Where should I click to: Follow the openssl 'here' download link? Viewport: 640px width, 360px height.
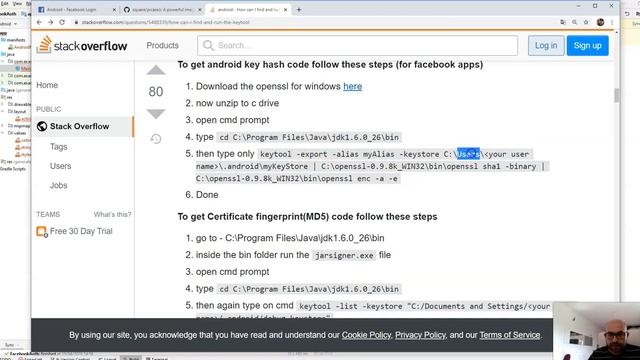coord(352,86)
